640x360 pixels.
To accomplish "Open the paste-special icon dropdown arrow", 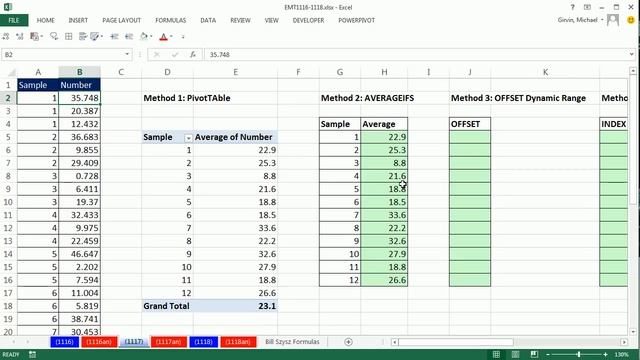I will pyautogui.click(x=42, y=37).
